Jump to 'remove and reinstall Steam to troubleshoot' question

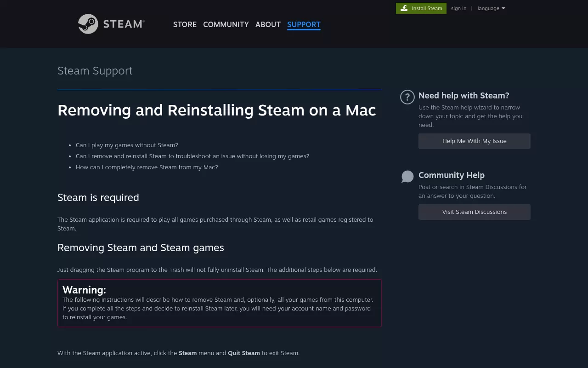(192, 156)
